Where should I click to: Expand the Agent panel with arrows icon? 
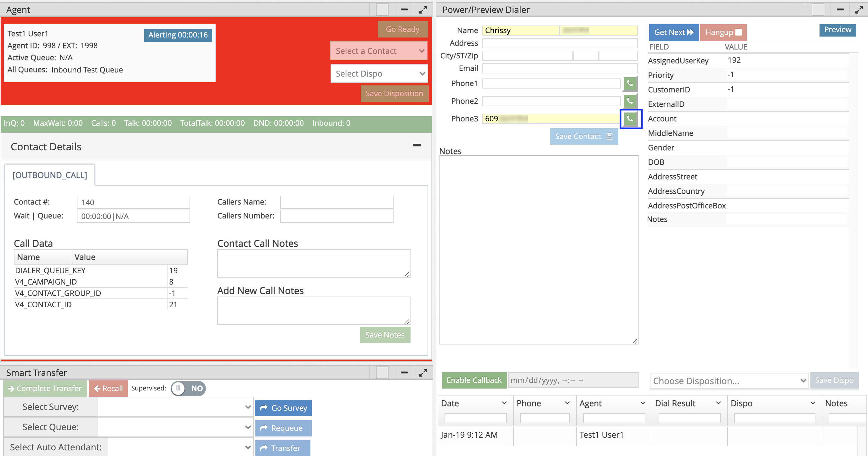pos(423,10)
